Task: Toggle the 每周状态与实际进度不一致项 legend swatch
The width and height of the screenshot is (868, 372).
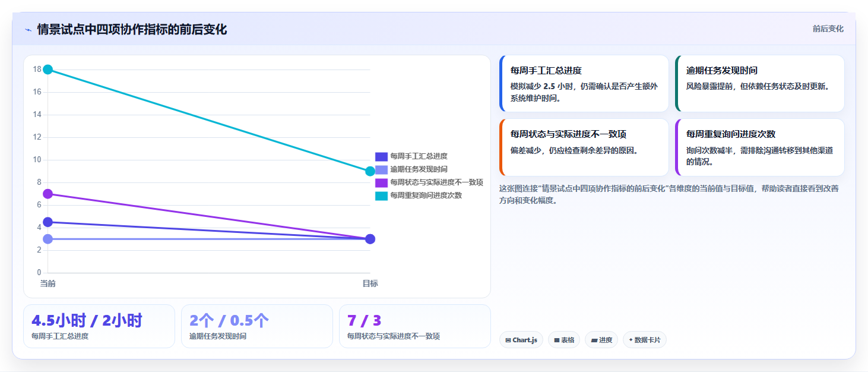Action: pos(381,182)
